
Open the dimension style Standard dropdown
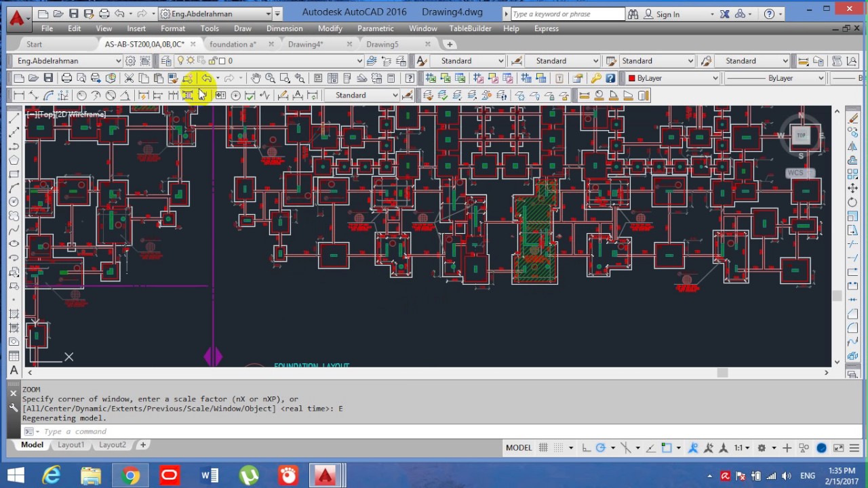[x=361, y=96]
